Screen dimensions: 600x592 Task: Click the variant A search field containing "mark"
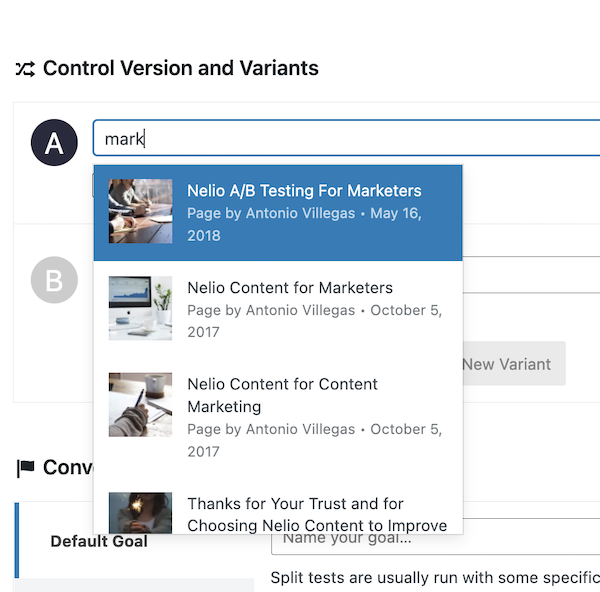346,138
